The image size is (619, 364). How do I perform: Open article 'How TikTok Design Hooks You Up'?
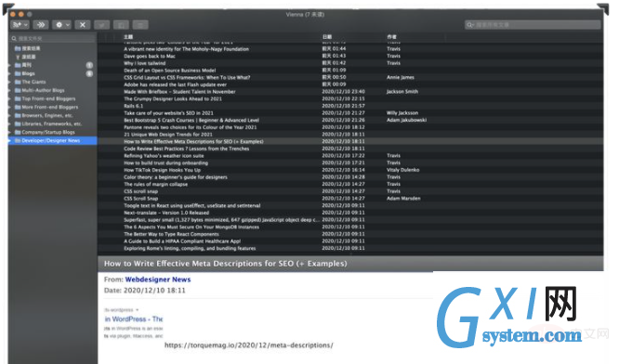[x=163, y=170]
